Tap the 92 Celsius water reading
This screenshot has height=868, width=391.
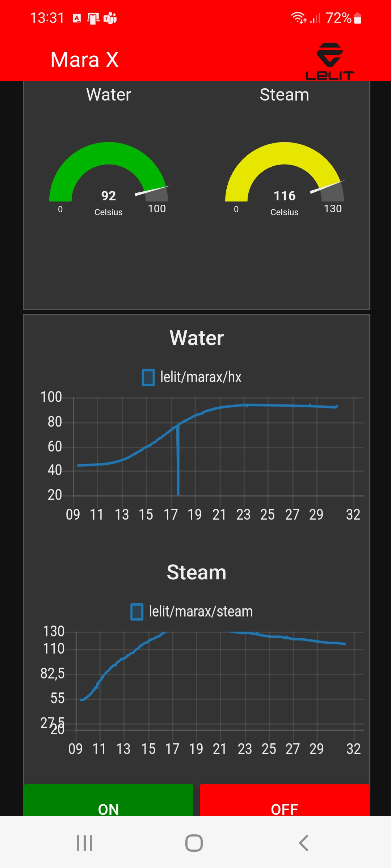click(x=109, y=196)
